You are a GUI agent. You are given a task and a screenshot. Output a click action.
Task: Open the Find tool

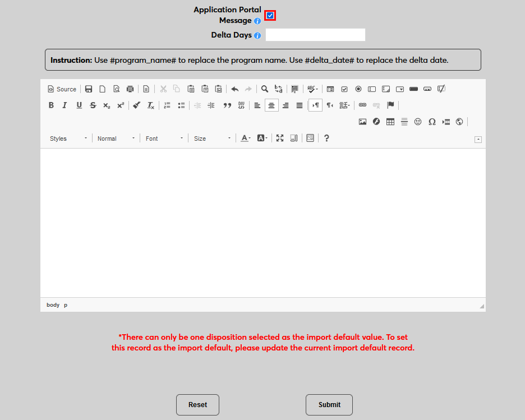pyautogui.click(x=265, y=89)
